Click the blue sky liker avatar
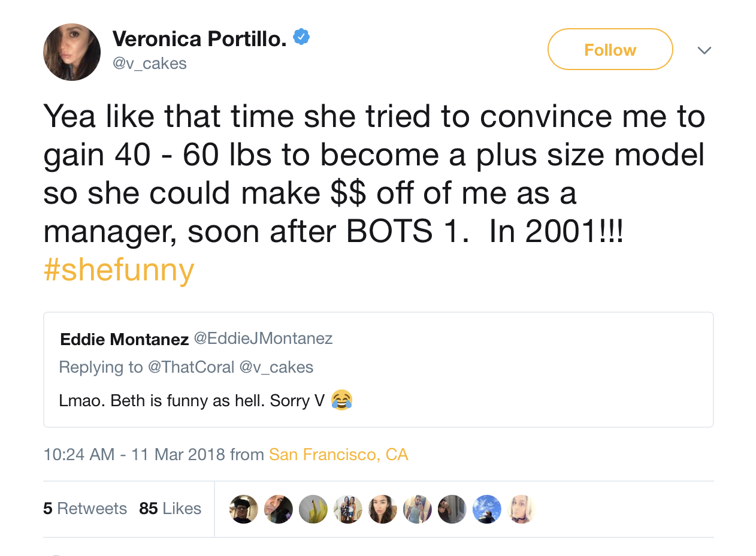Image resolution: width=756 pixels, height=556 pixels. point(487,509)
